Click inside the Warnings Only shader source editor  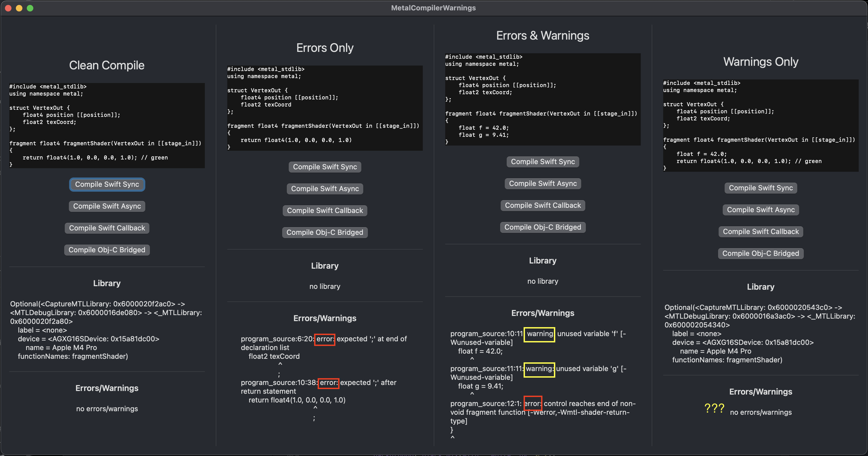click(761, 125)
